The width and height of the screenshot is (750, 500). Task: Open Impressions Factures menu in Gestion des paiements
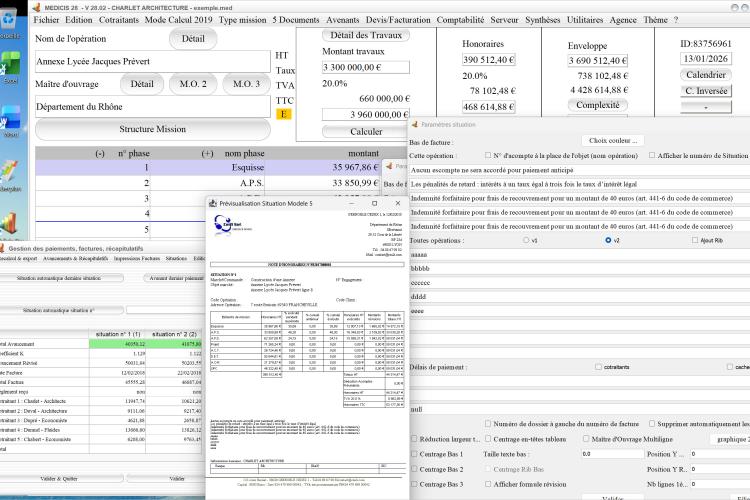coord(137,258)
